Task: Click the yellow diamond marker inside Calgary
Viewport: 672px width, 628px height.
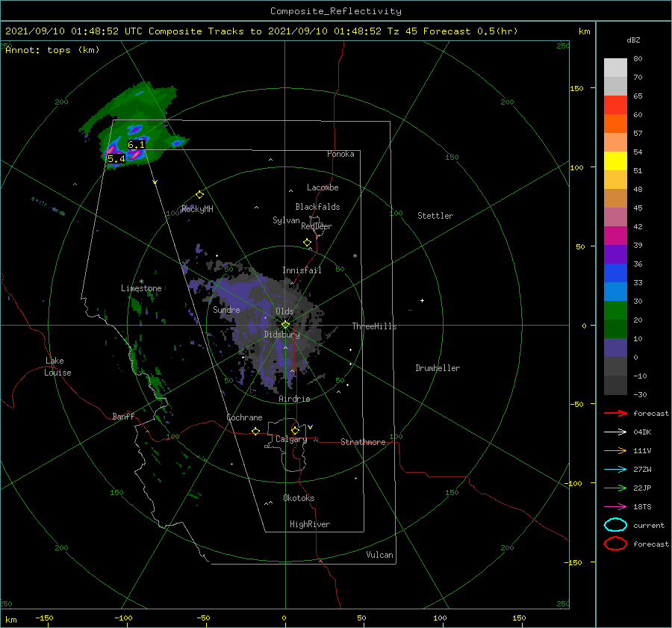Action: [x=295, y=430]
